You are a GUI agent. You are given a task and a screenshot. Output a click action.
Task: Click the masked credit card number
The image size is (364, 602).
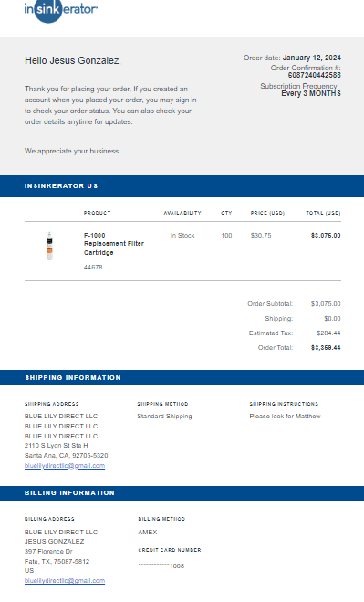161,565
